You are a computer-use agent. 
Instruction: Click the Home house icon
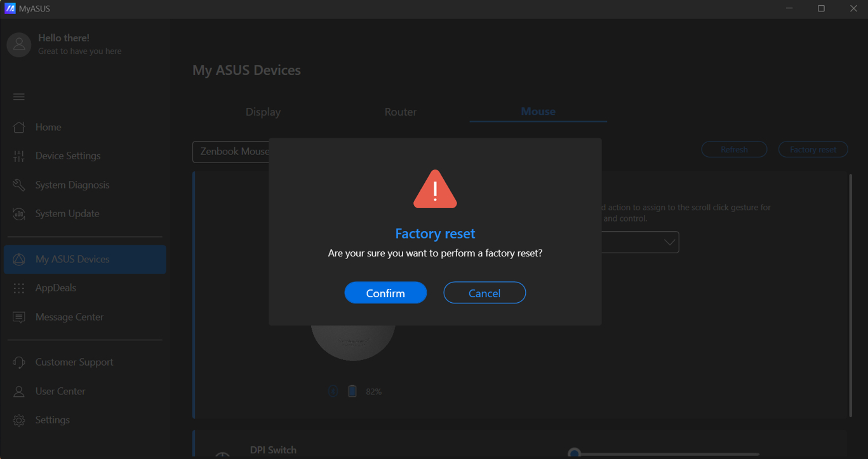point(19,127)
